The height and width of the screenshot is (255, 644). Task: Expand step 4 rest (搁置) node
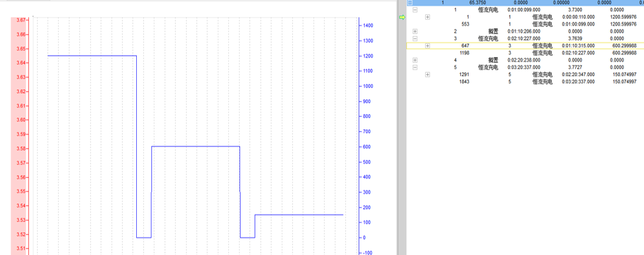click(415, 60)
